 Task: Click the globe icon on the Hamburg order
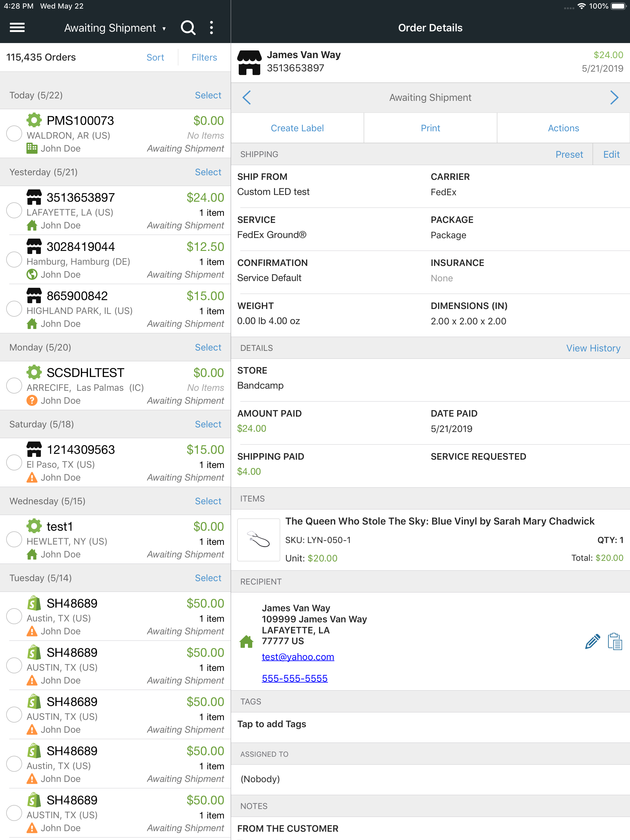click(32, 274)
